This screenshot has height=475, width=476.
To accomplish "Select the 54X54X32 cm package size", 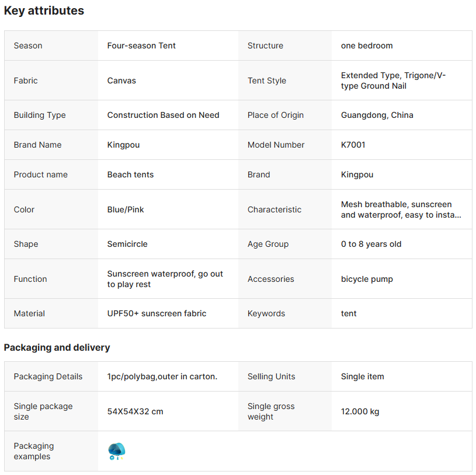I will click(135, 411).
